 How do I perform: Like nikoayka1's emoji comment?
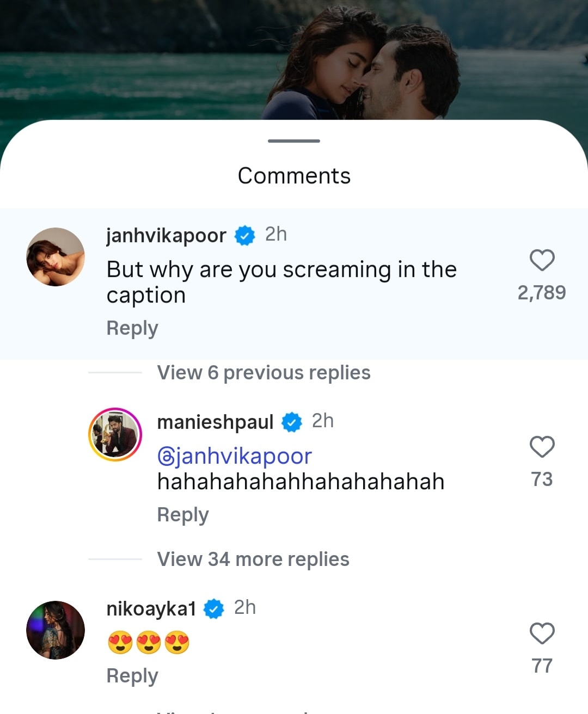[x=542, y=633]
